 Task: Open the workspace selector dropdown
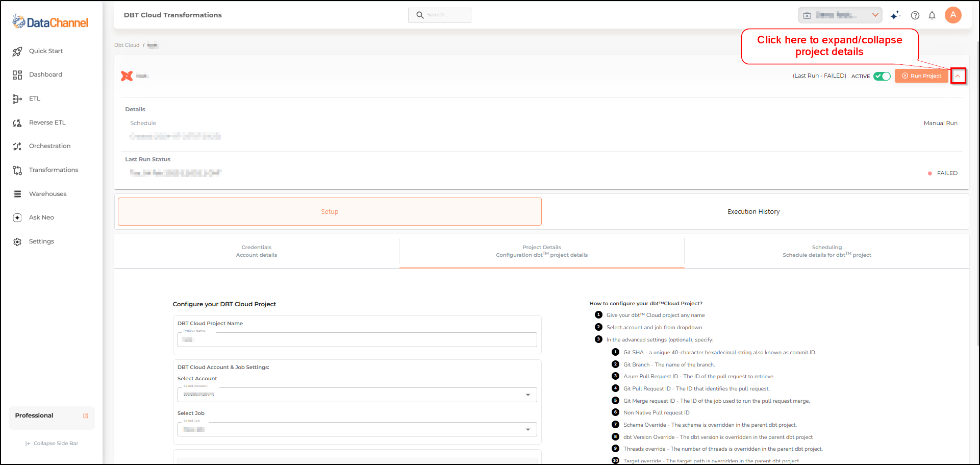840,15
